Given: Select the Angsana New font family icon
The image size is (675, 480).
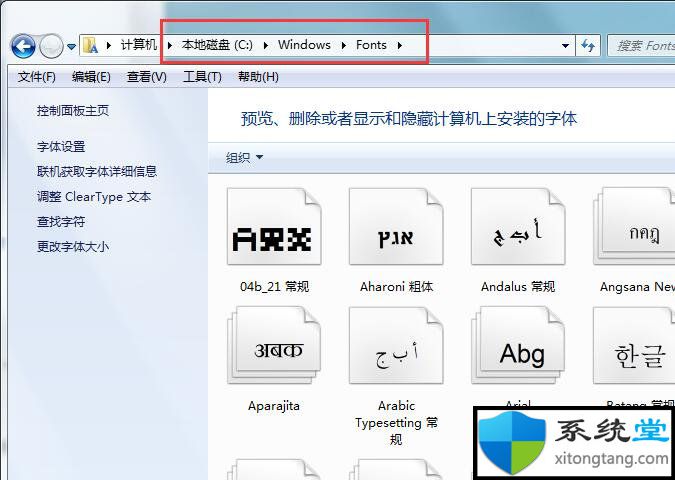Looking at the screenshot, I should pos(634,227).
